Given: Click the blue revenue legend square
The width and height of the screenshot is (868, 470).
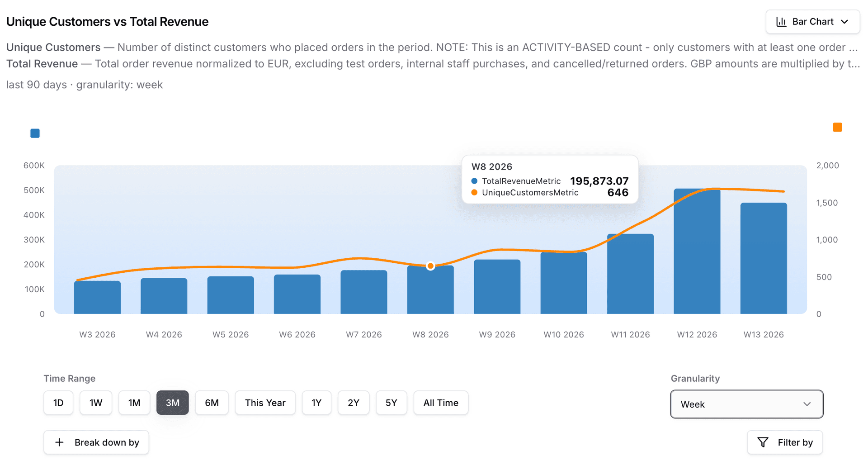Looking at the screenshot, I should [x=35, y=133].
